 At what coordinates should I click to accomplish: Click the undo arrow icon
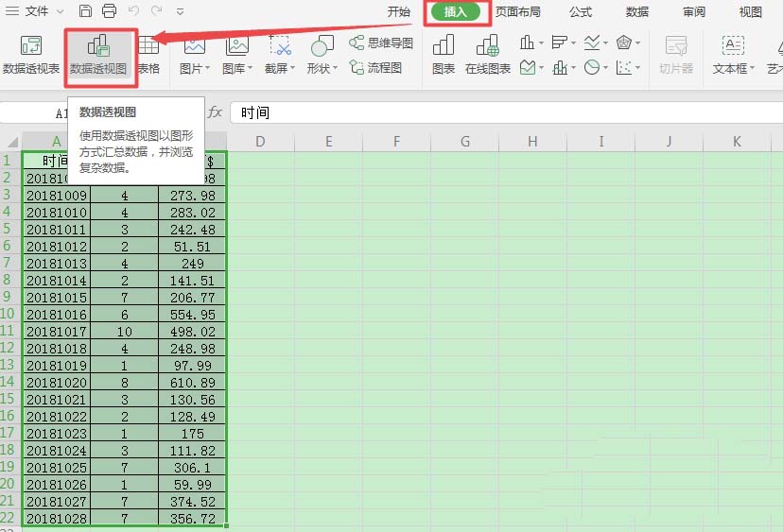(133, 11)
